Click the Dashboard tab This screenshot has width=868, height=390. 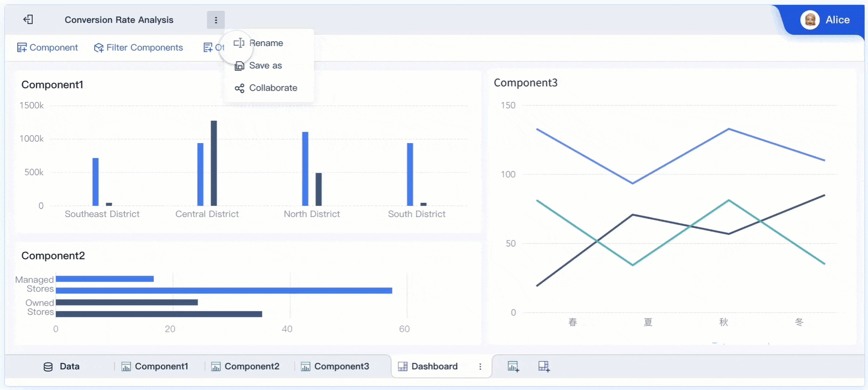pos(428,366)
